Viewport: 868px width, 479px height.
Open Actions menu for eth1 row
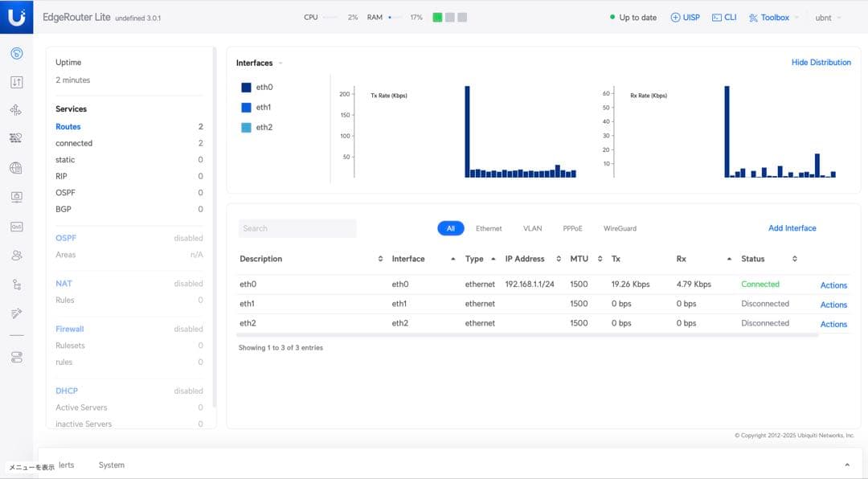[x=833, y=305]
